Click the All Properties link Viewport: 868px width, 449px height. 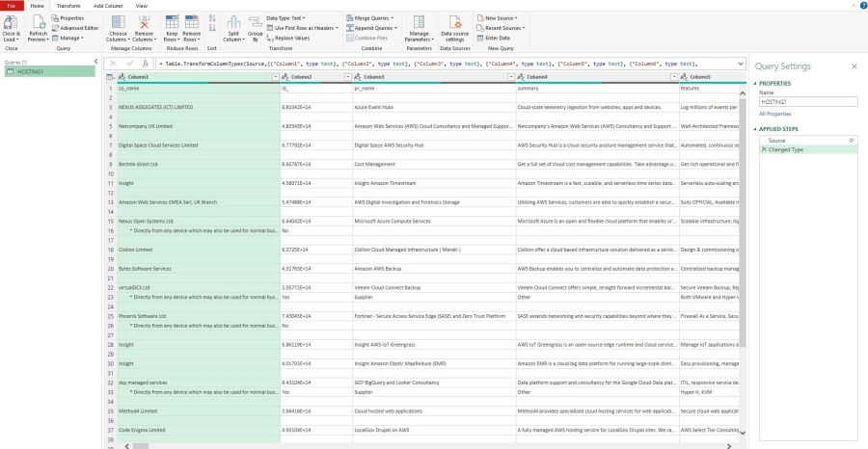click(775, 114)
